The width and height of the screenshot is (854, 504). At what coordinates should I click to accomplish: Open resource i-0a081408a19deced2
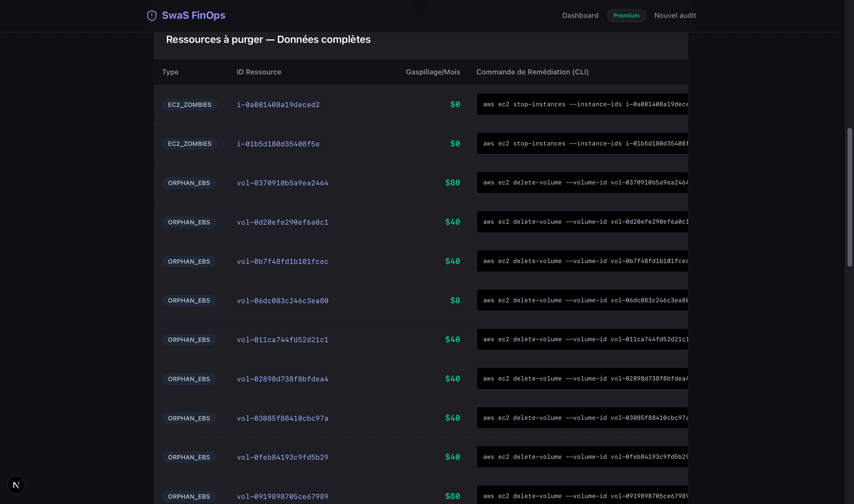coord(278,105)
